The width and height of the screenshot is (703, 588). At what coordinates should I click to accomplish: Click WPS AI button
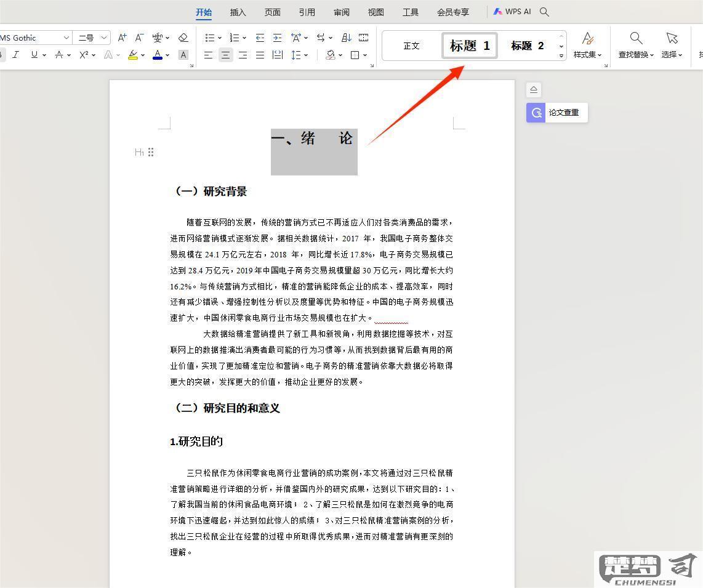(512, 12)
